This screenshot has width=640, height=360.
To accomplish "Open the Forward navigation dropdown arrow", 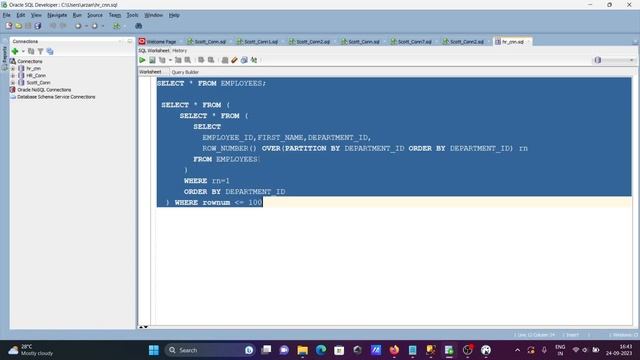I will coord(102,26).
